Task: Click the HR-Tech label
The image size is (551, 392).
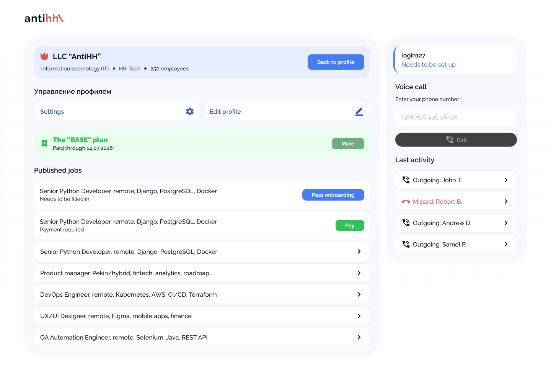Action: 130,69
